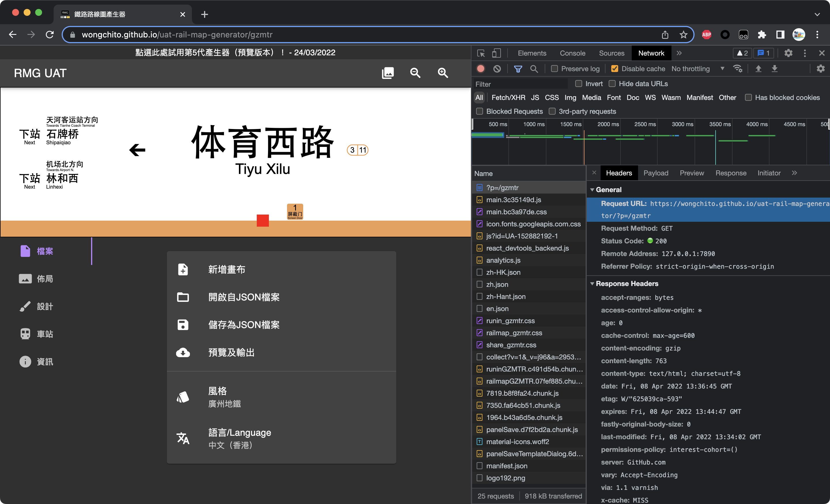Switch to the Payload tab
The height and width of the screenshot is (504, 830).
tap(656, 173)
